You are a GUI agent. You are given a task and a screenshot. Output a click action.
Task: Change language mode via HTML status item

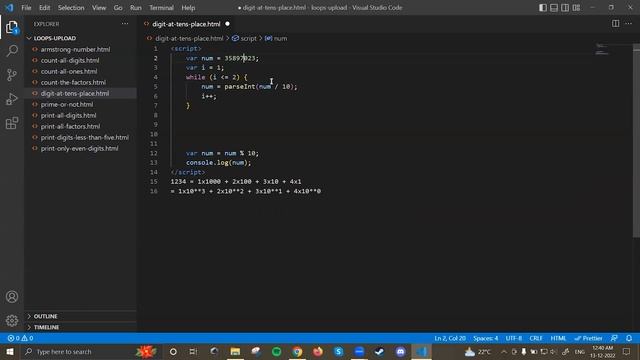(x=558, y=338)
